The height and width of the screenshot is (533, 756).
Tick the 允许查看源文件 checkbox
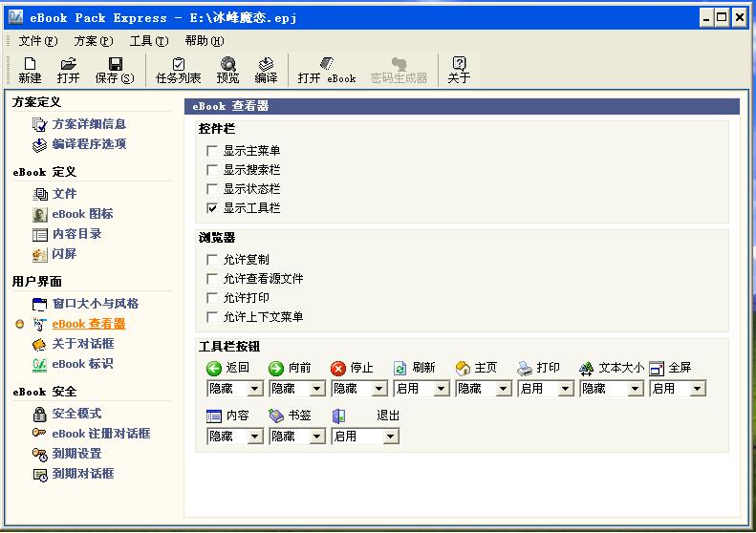pyautogui.click(x=211, y=279)
